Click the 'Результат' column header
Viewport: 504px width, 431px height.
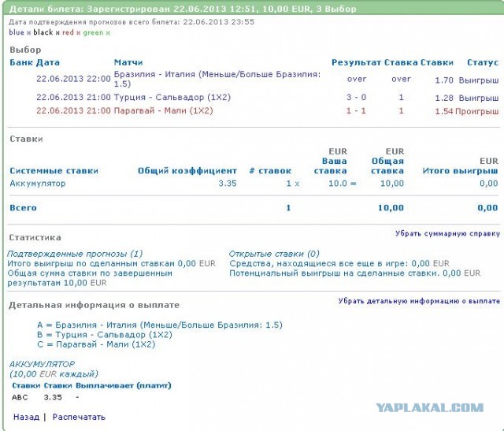(356, 62)
